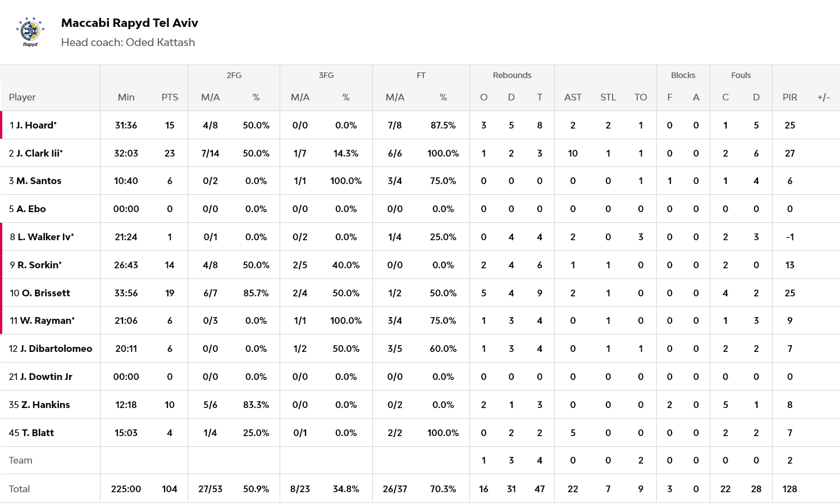Select player J. Clark Iii
The width and height of the screenshot is (840, 504).
39,153
